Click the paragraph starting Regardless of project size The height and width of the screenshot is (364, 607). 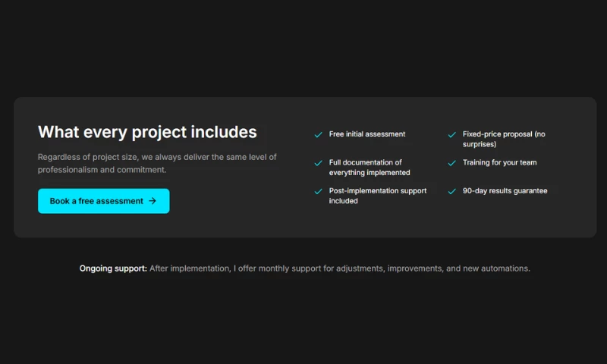point(157,163)
